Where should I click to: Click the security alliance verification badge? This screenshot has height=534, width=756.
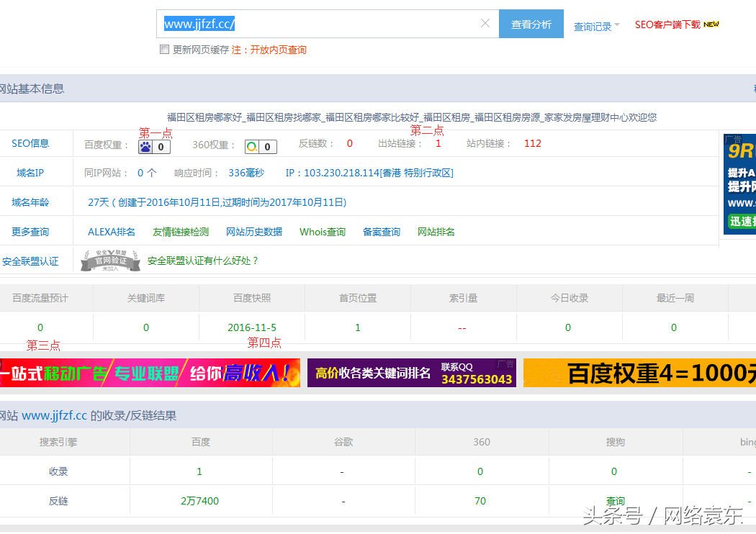(x=110, y=261)
